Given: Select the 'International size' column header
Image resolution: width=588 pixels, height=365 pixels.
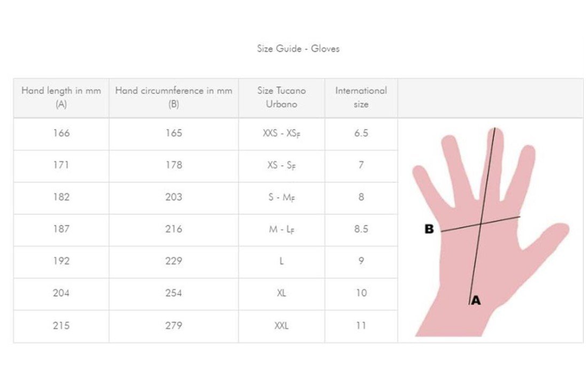Looking at the screenshot, I should coord(361,97).
